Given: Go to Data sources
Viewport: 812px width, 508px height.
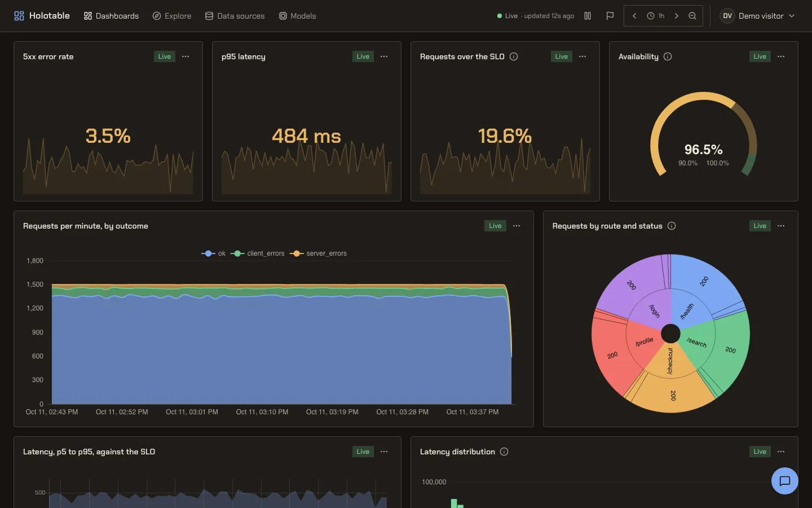Looking at the screenshot, I should point(235,16).
